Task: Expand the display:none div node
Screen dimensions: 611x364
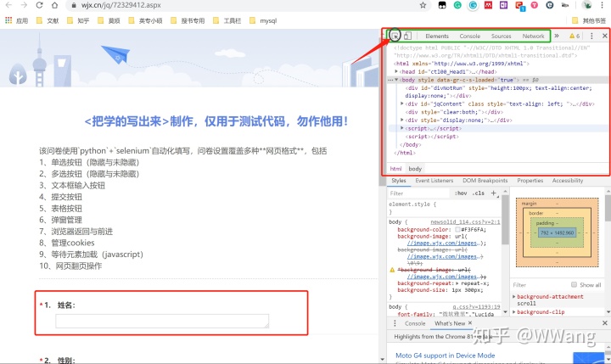Action: pyautogui.click(x=402, y=120)
